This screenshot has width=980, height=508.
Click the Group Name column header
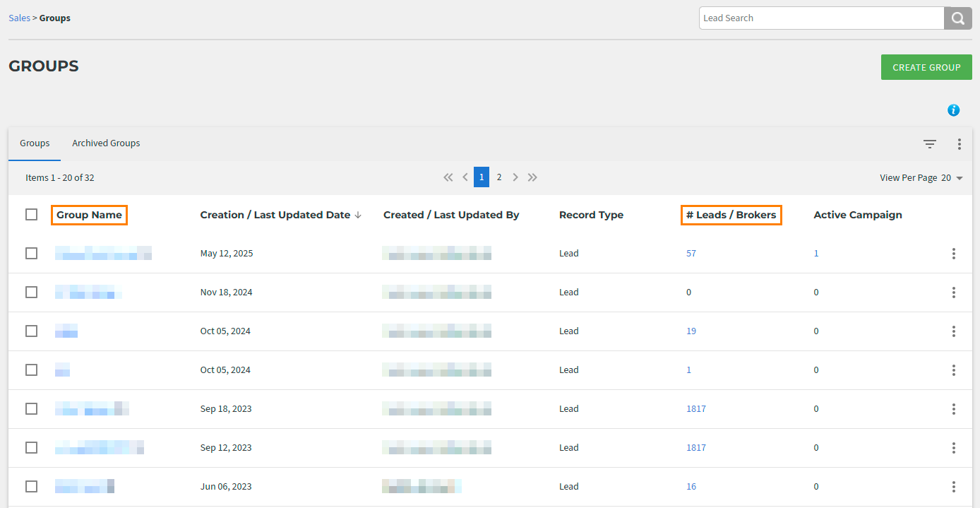90,215
